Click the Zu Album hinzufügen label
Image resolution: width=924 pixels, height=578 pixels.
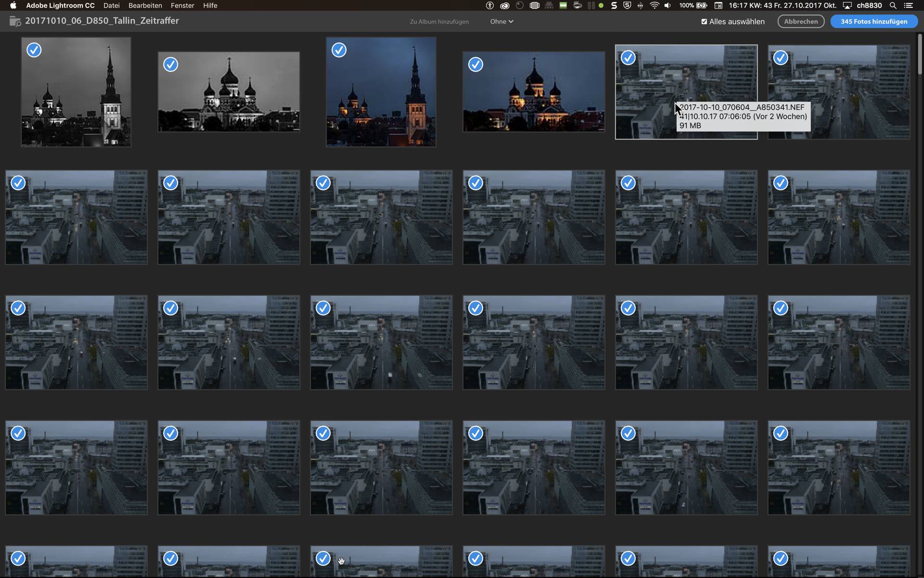pos(439,22)
